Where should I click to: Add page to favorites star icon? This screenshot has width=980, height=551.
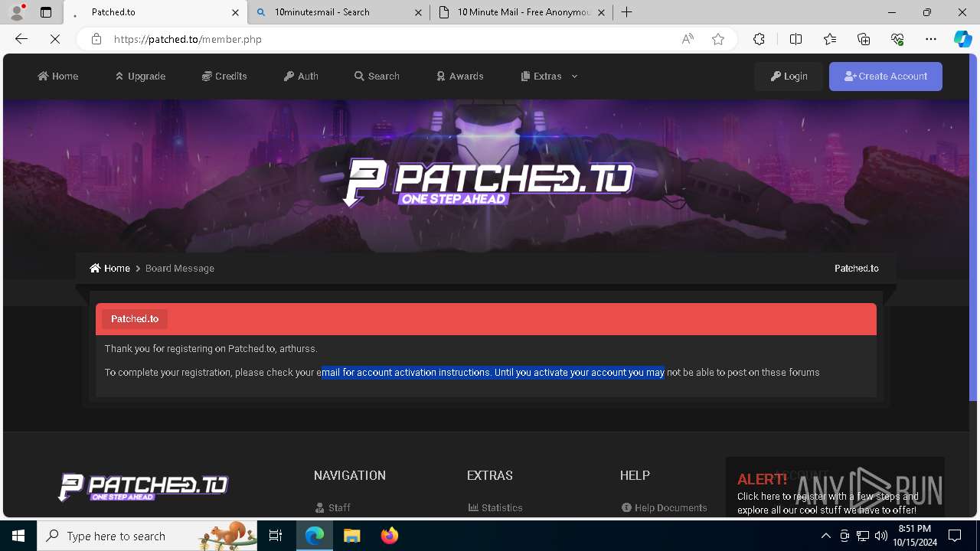pos(718,39)
